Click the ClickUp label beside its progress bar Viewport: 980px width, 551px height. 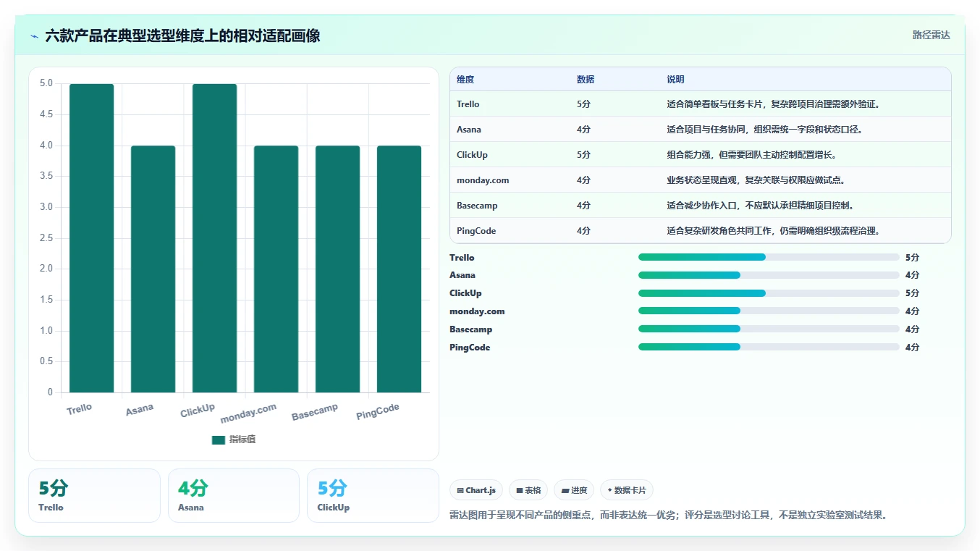click(x=465, y=293)
